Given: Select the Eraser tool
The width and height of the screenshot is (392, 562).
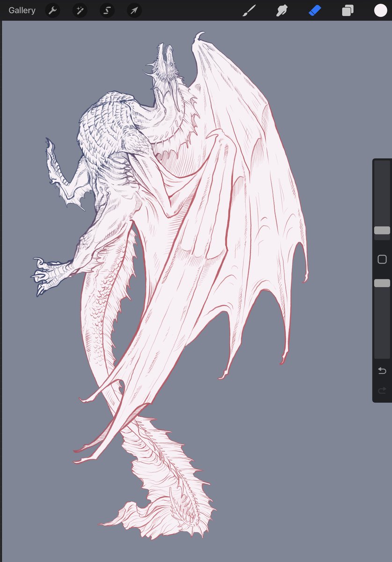Looking at the screenshot, I should 315,10.
